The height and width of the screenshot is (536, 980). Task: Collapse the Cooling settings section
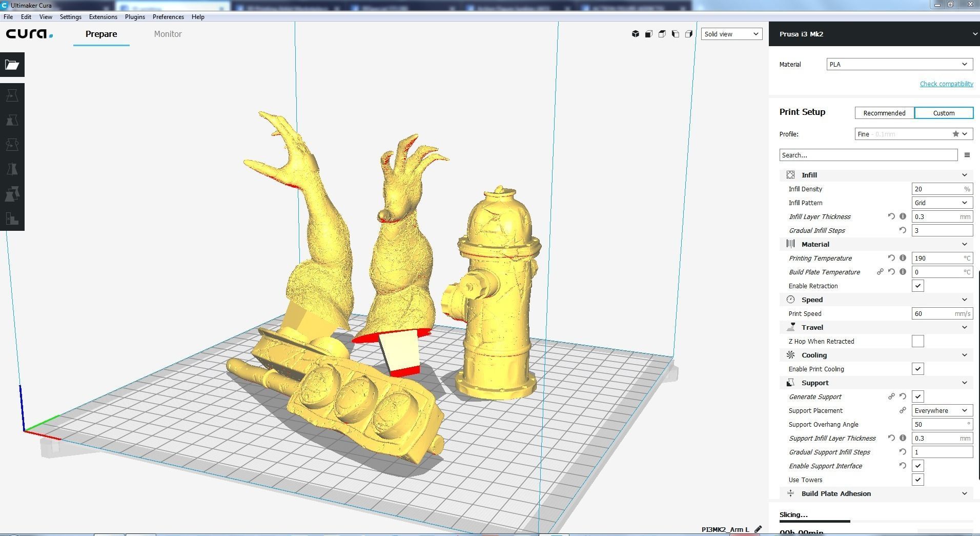pos(876,355)
